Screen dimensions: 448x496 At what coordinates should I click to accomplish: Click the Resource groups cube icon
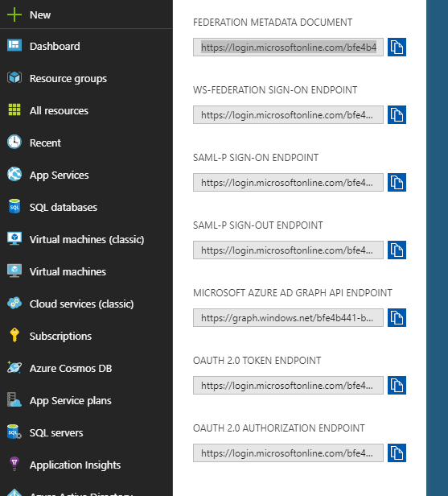pos(14,77)
